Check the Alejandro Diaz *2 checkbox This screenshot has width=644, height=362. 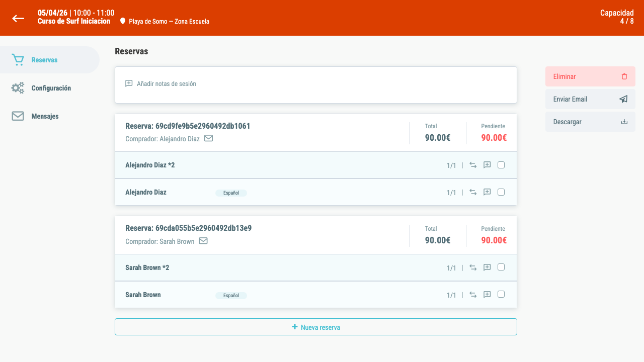(501, 165)
